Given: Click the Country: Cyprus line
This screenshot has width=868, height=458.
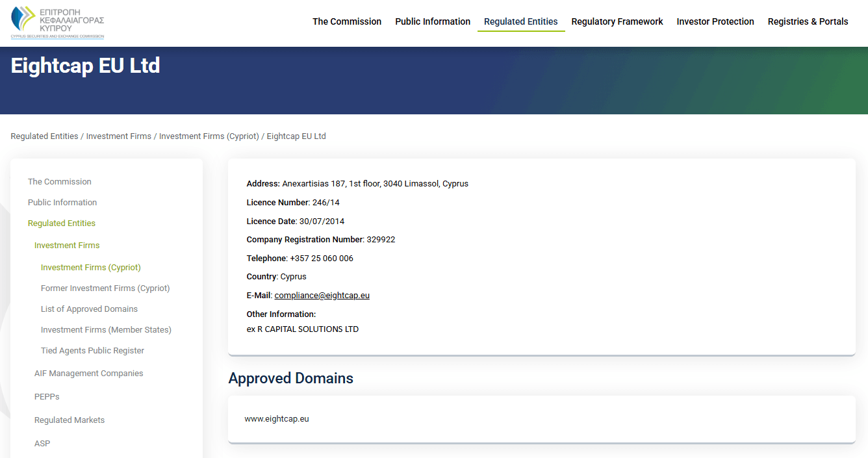Looking at the screenshot, I should 277,277.
